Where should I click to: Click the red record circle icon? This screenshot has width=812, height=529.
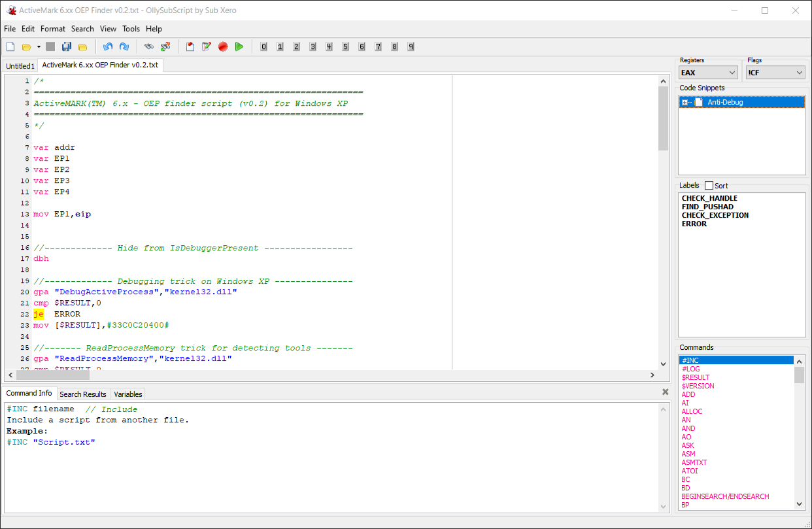[223, 46]
